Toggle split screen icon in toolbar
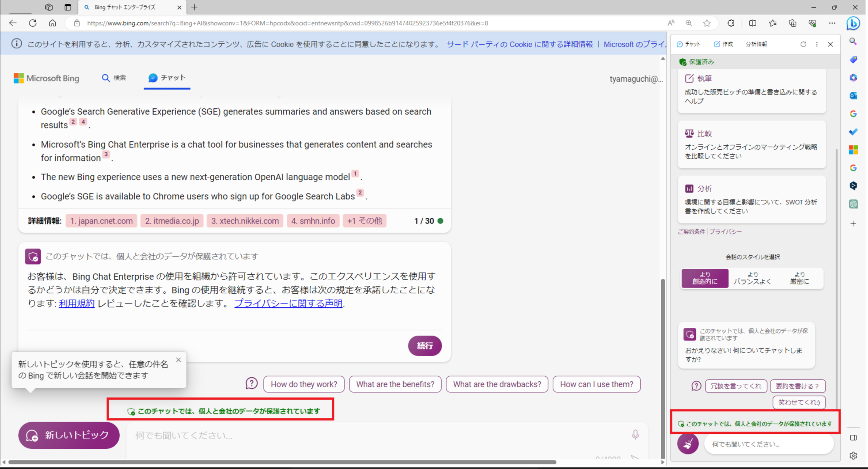 (753, 23)
